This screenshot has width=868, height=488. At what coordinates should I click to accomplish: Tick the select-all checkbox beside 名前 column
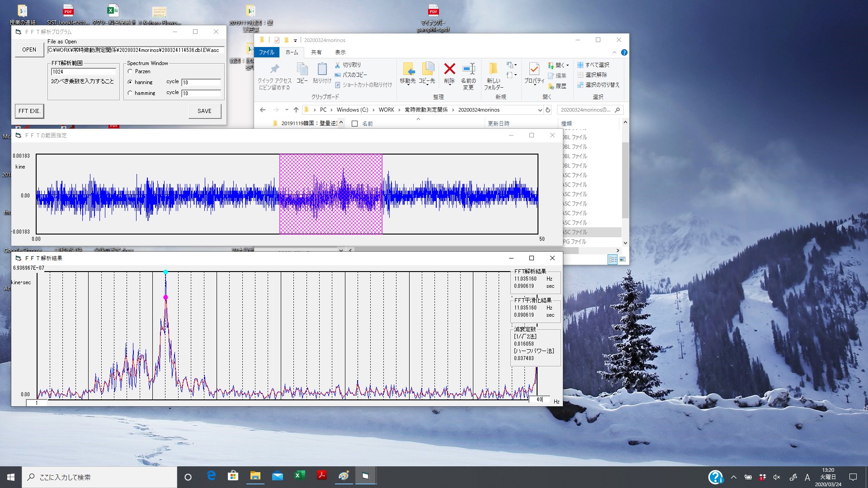(x=355, y=123)
